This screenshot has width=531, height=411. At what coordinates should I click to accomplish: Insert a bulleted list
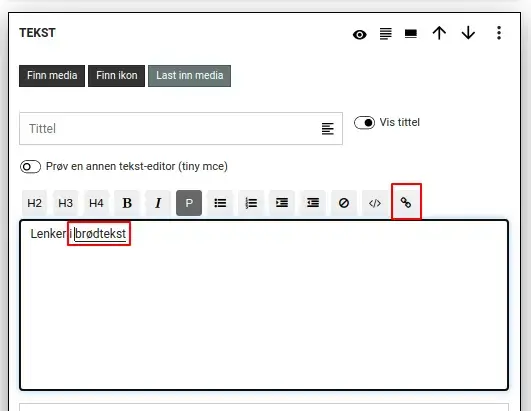pyautogui.click(x=220, y=203)
